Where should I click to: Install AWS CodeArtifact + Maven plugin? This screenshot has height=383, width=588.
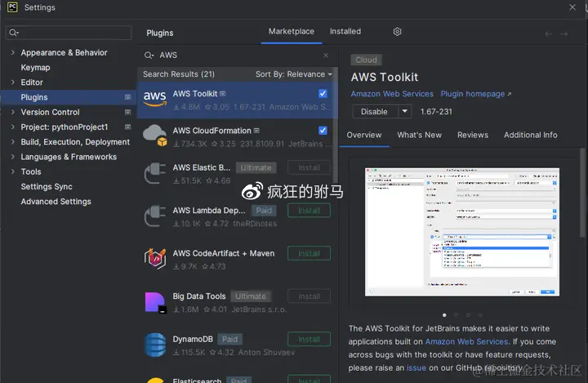point(309,254)
